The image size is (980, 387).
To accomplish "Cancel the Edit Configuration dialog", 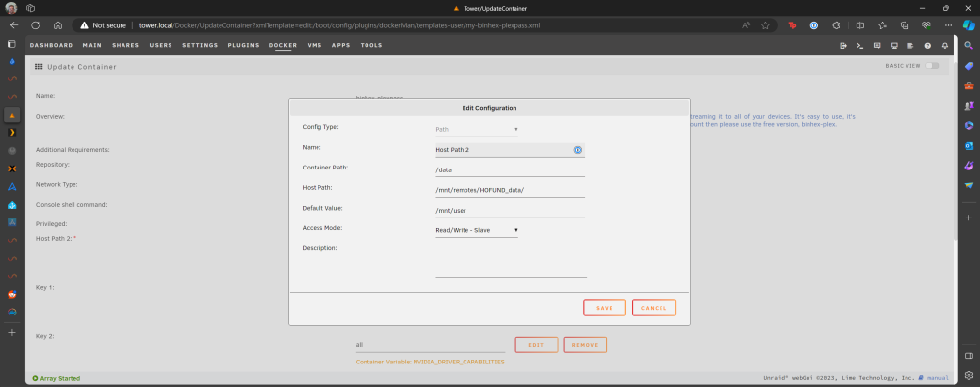I will click(654, 308).
